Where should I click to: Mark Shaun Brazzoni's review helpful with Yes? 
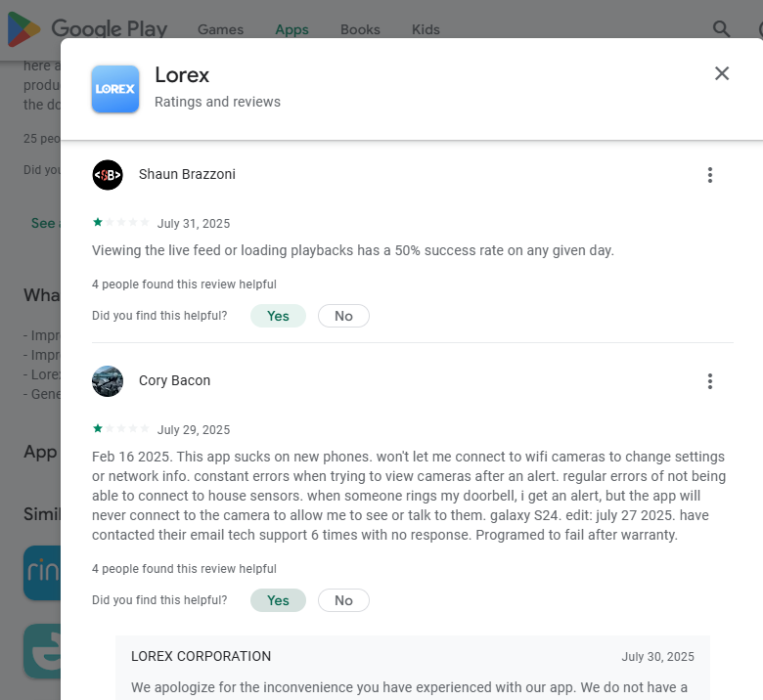pyautogui.click(x=278, y=316)
